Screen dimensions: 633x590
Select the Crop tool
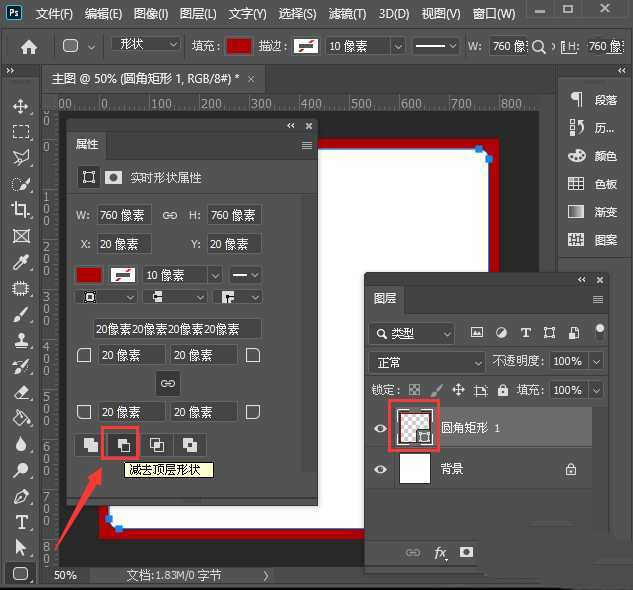(21, 210)
